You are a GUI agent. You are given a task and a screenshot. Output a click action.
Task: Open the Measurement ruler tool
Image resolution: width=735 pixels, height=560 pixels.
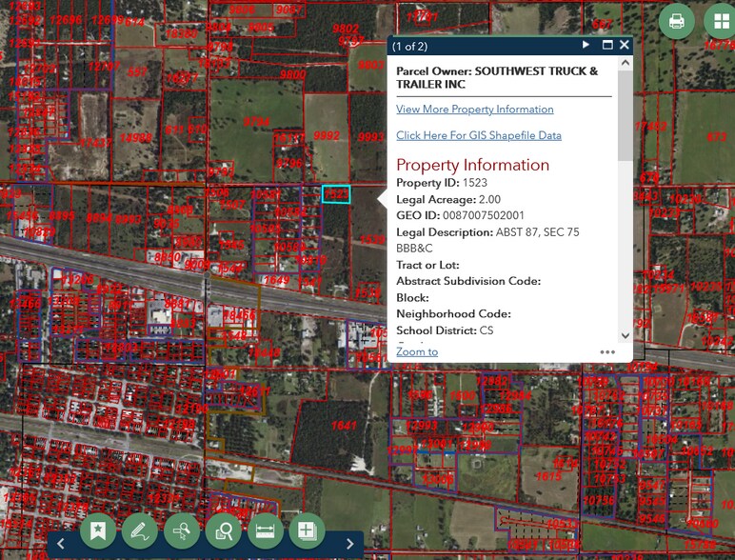(266, 530)
